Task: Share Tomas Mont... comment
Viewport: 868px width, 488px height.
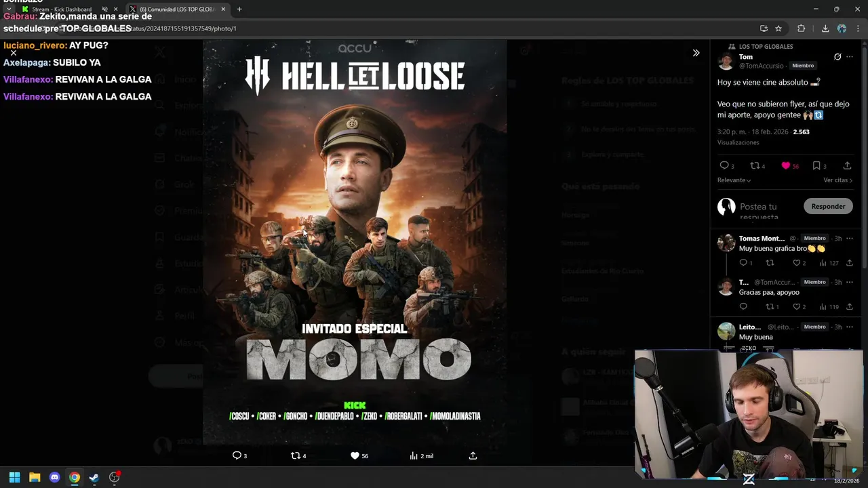Action: pyautogui.click(x=850, y=263)
